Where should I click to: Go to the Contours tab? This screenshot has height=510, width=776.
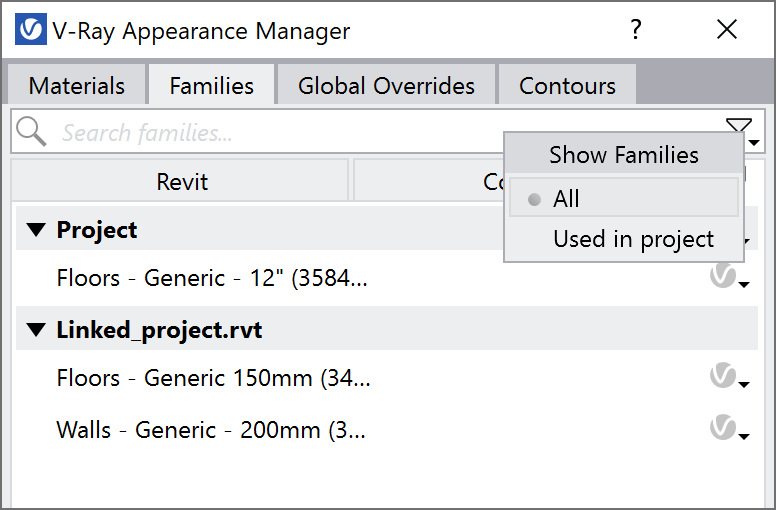567,85
